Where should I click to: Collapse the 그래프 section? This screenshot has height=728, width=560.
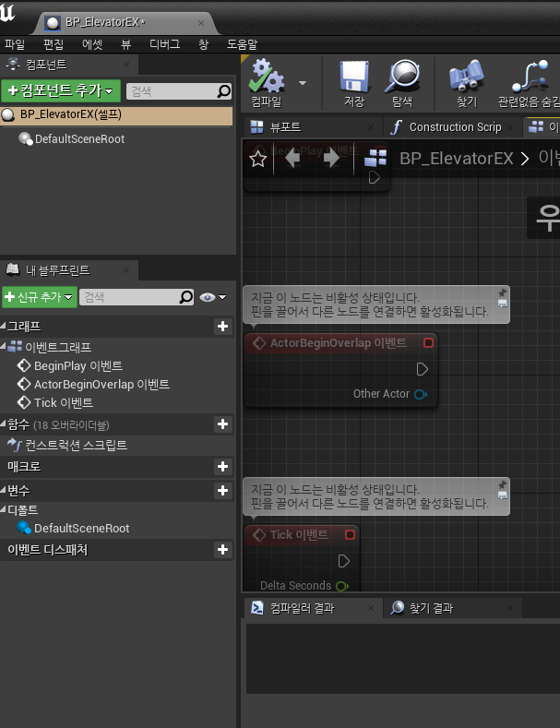(3, 326)
